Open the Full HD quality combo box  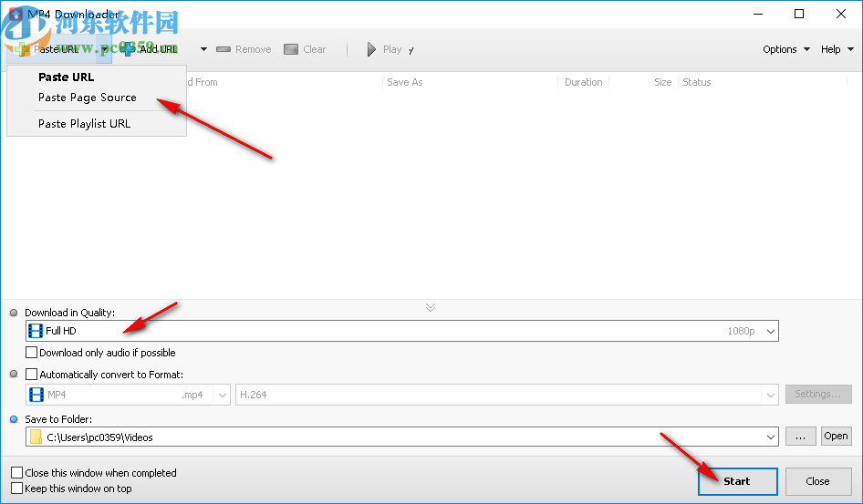coord(401,331)
